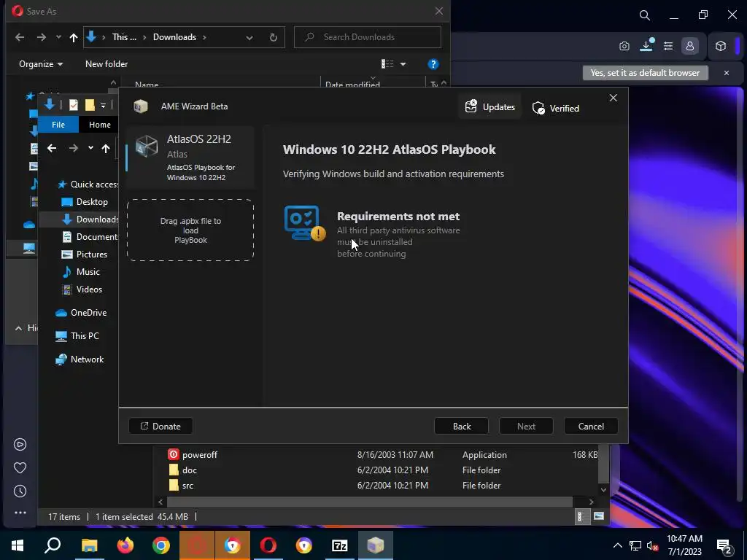Select Pictures in Explorer navigation pane
Image resolution: width=747 pixels, height=560 pixels.
click(x=85, y=254)
